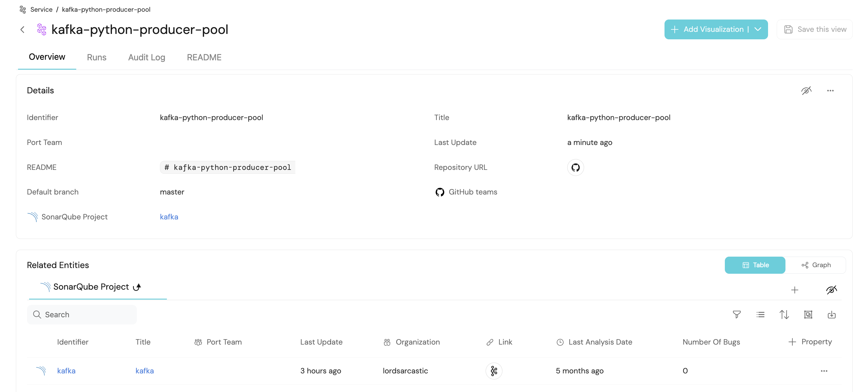Click the Number Of Bugs value 0

click(x=685, y=371)
